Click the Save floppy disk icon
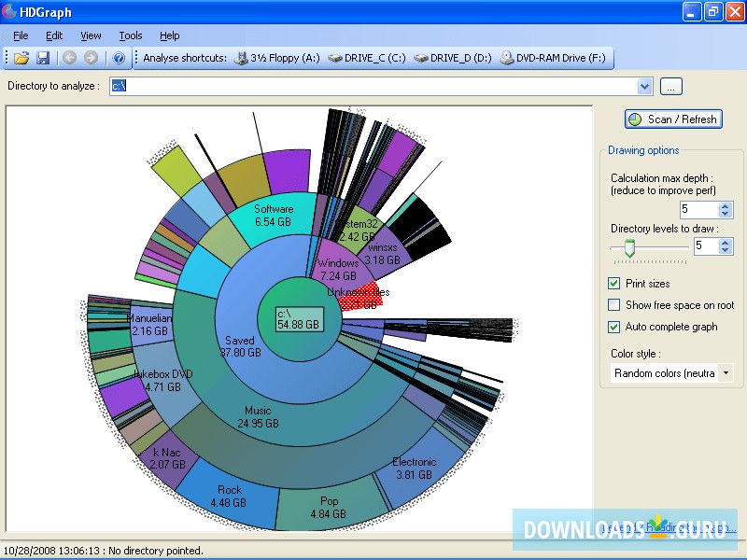Screen dimensions: 747x560 pyautogui.click(x=43, y=58)
